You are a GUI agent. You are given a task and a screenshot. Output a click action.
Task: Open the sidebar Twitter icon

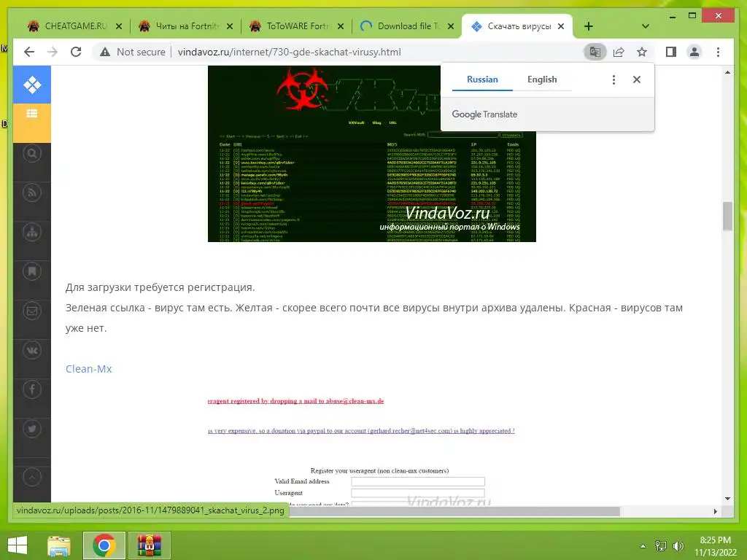(32, 429)
